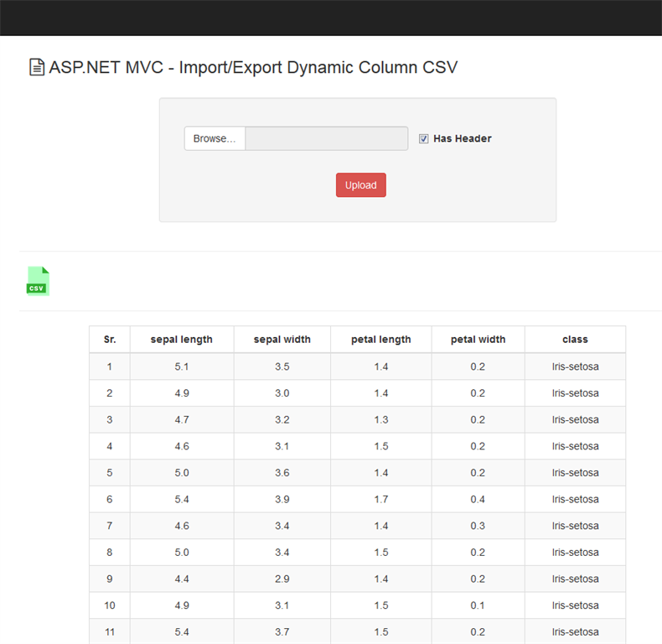Select the Sr. column header
Viewport: 662px width, 644px height.
coord(110,340)
